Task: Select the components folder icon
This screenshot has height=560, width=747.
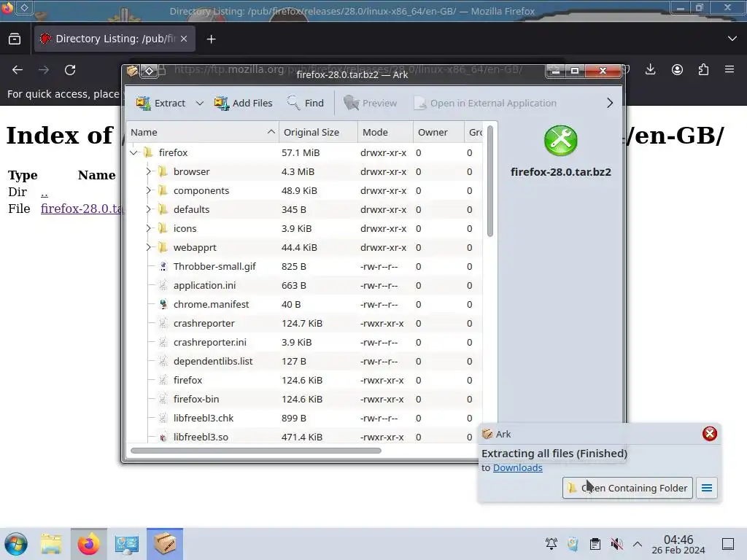Action: tap(163, 190)
